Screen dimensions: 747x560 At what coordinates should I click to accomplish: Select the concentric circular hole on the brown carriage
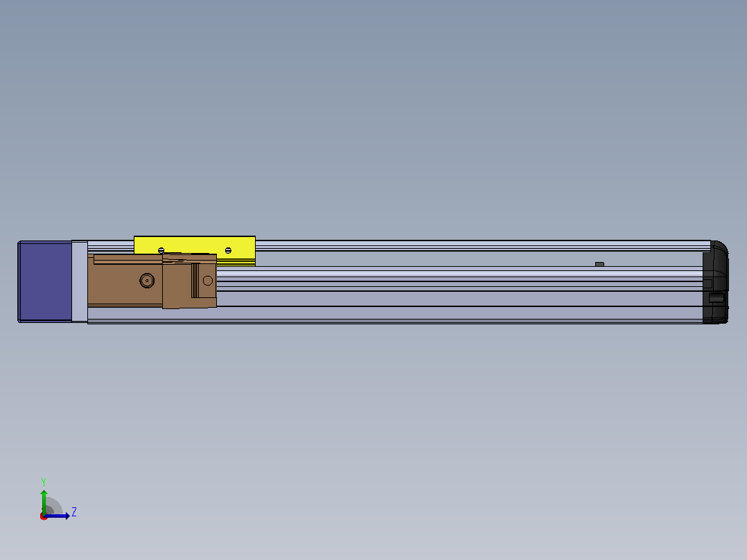tap(147, 281)
